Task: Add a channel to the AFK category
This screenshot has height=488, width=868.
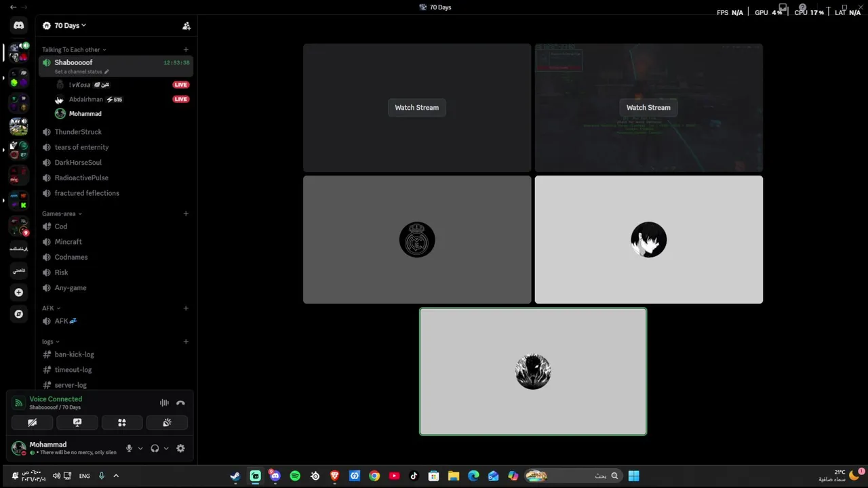Action: pyautogui.click(x=186, y=308)
